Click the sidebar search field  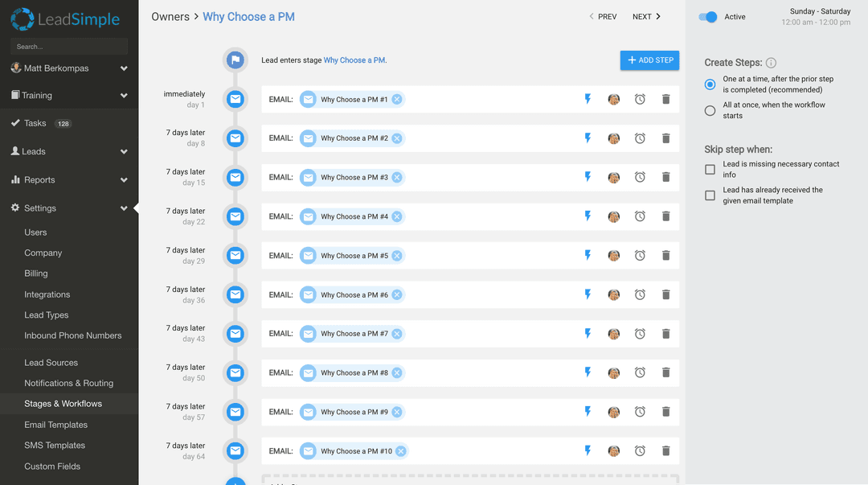coord(68,46)
